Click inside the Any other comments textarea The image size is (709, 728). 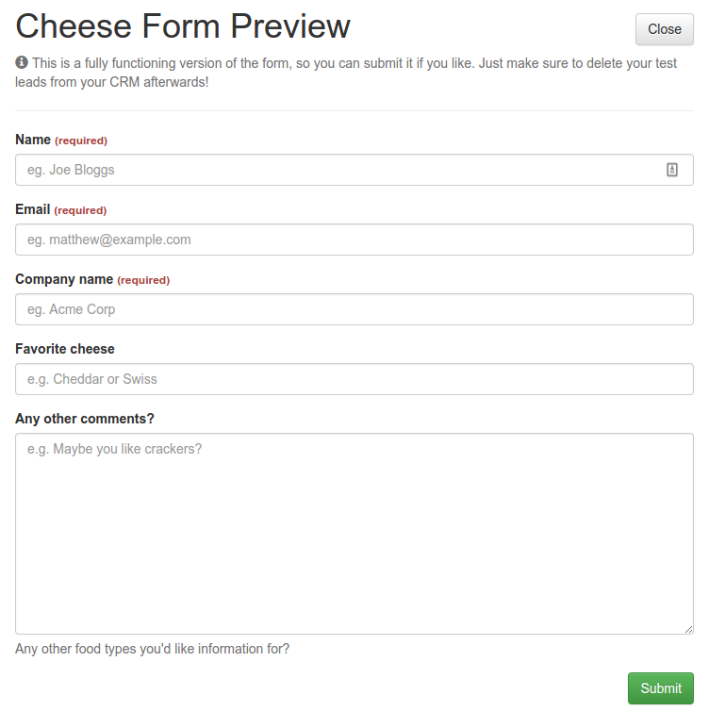[x=354, y=534]
